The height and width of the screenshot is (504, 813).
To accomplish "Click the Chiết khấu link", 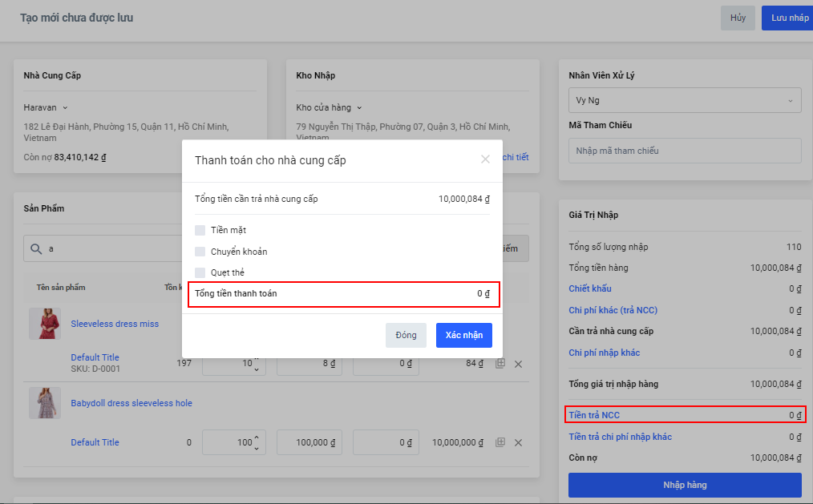I will 589,288.
